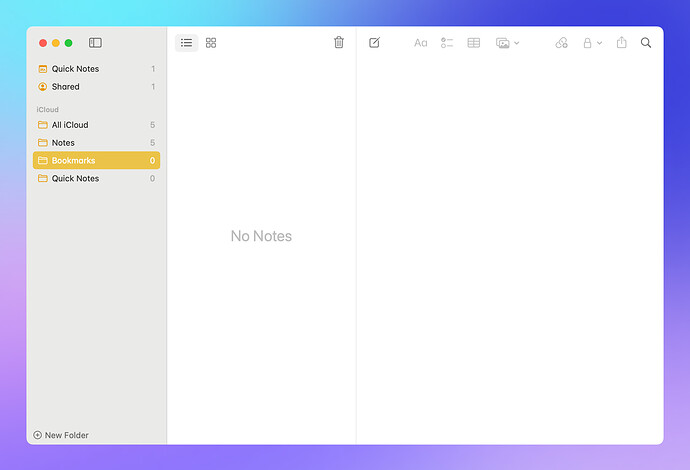Open the Notes folder
The height and width of the screenshot is (470, 690).
[63, 143]
